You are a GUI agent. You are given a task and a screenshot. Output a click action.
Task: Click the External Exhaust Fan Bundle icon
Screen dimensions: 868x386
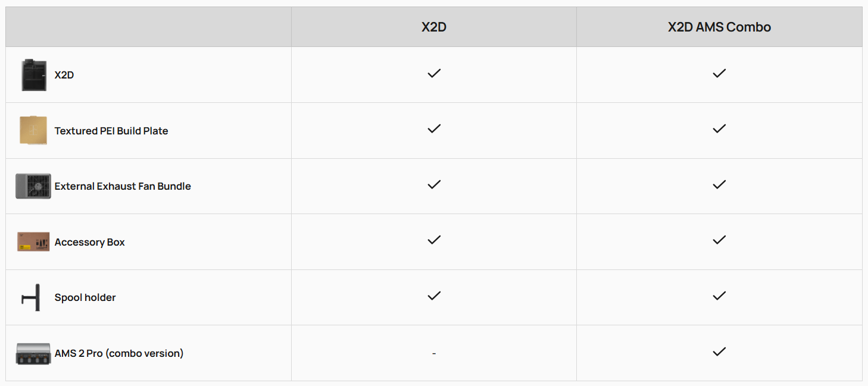pyautogui.click(x=33, y=186)
